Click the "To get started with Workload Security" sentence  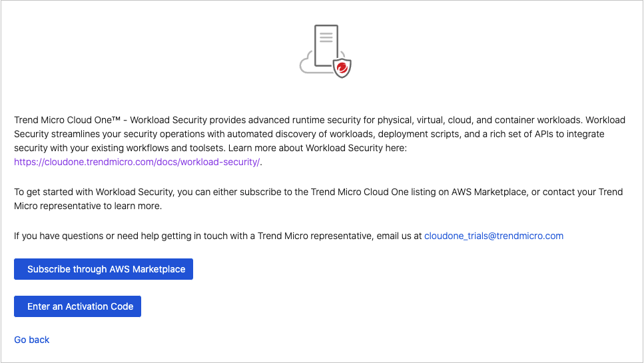94,192
